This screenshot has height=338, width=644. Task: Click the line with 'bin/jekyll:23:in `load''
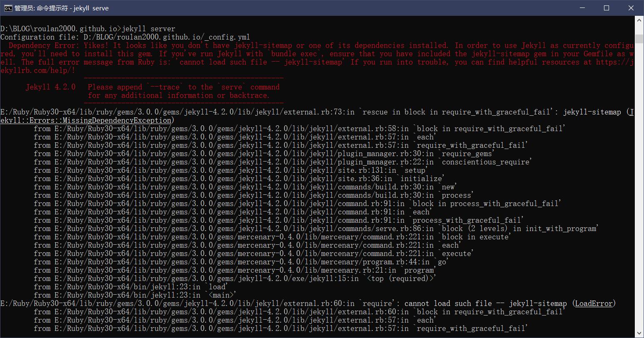pos(131,287)
